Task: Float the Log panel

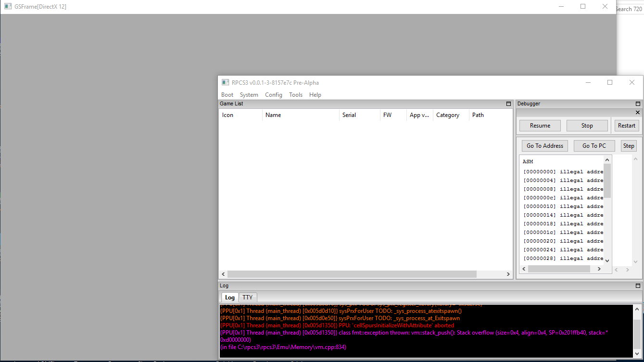Action: (638, 286)
